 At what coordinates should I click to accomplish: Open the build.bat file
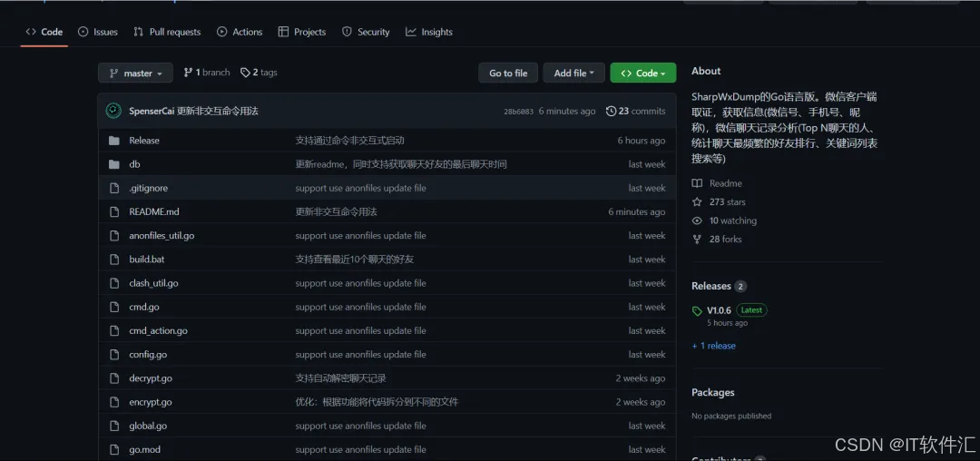(147, 260)
